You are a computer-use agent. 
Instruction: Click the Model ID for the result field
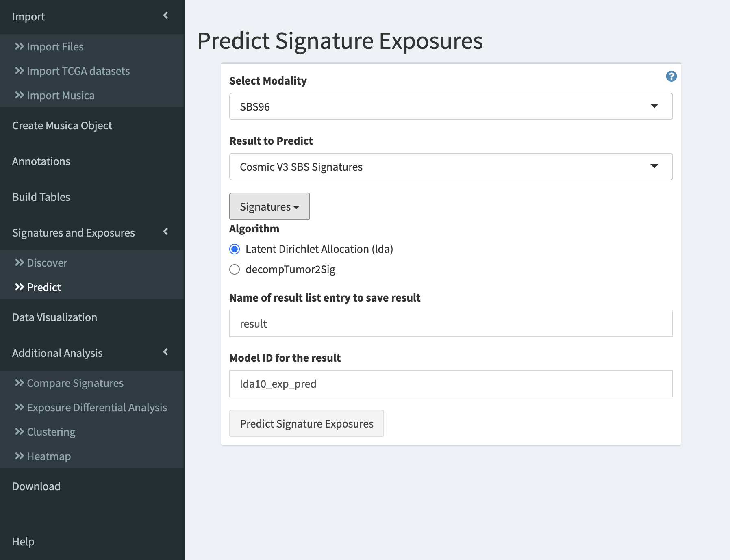point(451,384)
